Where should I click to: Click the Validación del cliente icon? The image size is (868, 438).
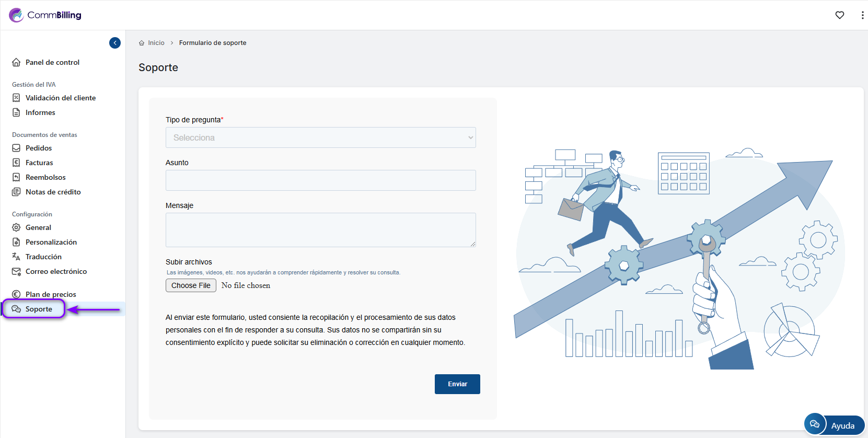tap(16, 98)
